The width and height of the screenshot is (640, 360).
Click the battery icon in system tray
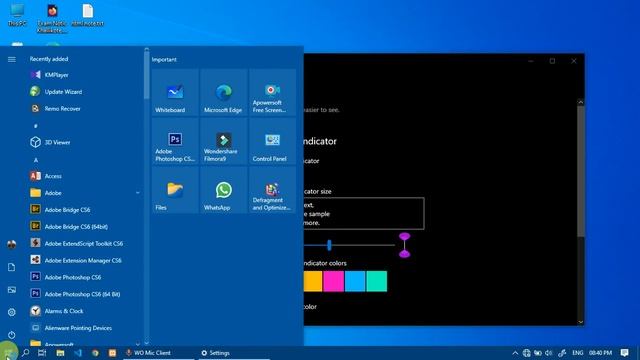pos(538,353)
